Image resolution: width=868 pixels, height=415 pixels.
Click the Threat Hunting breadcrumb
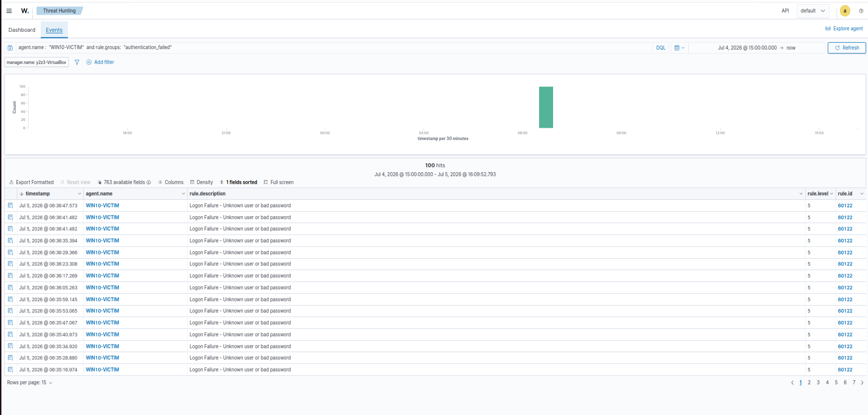pyautogui.click(x=59, y=11)
